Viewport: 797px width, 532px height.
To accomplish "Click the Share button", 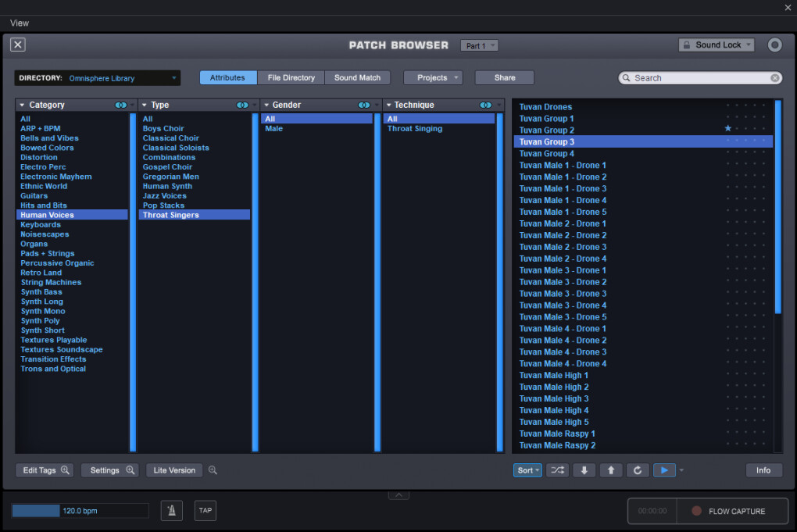I will (505, 78).
